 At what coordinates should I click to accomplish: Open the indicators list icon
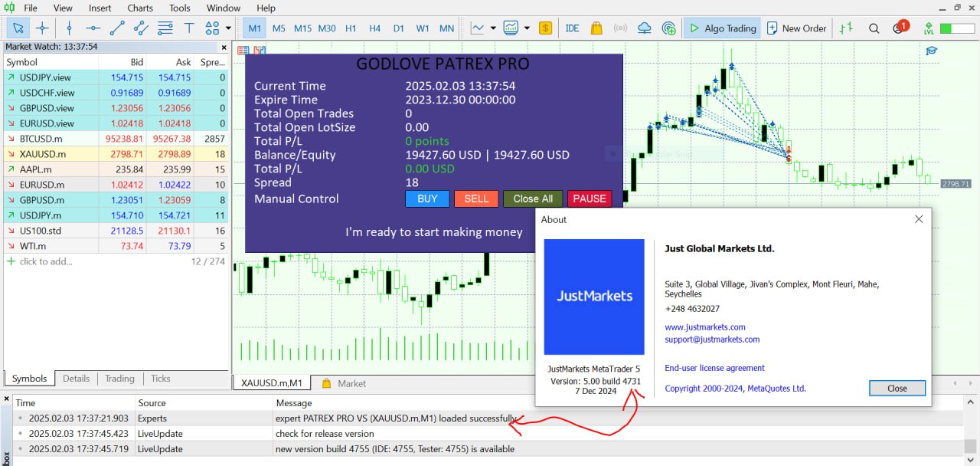[511, 28]
